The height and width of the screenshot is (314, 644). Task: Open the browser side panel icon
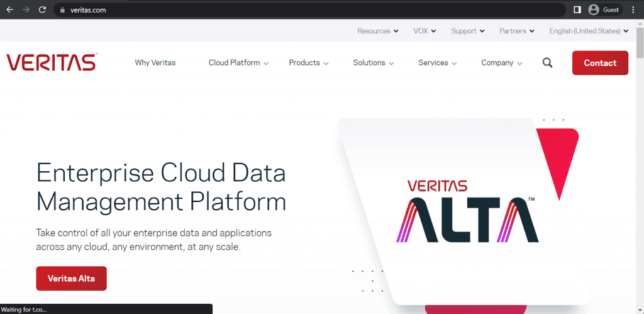tap(577, 10)
